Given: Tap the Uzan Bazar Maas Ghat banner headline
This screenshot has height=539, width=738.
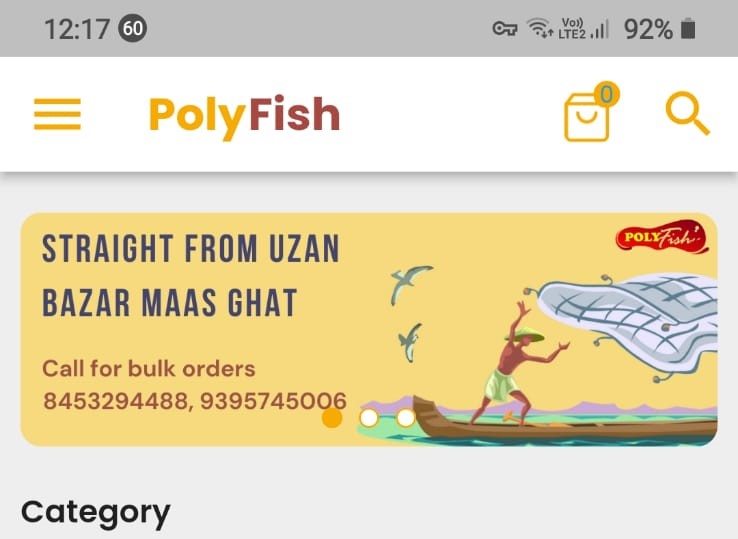Looking at the screenshot, I should pyautogui.click(x=191, y=275).
